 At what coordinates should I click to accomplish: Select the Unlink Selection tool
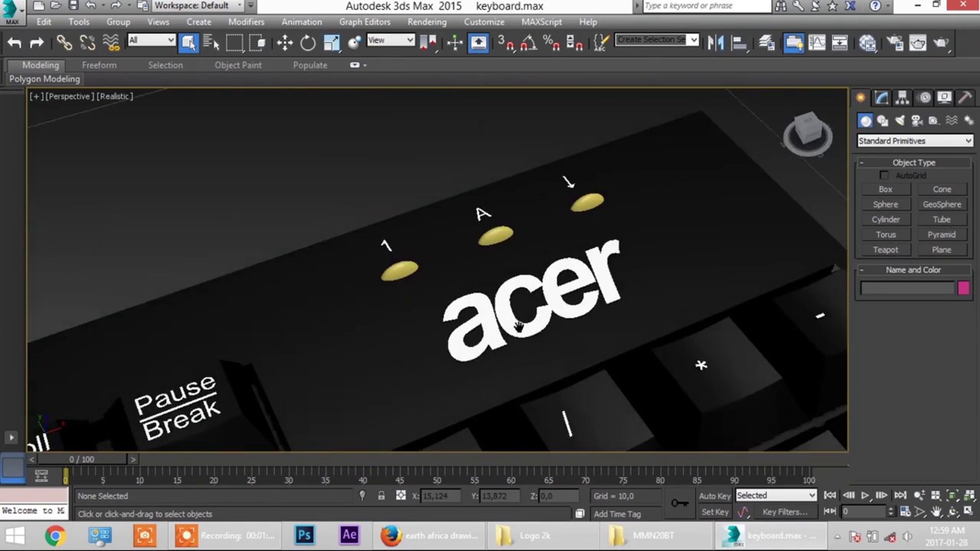(x=87, y=43)
